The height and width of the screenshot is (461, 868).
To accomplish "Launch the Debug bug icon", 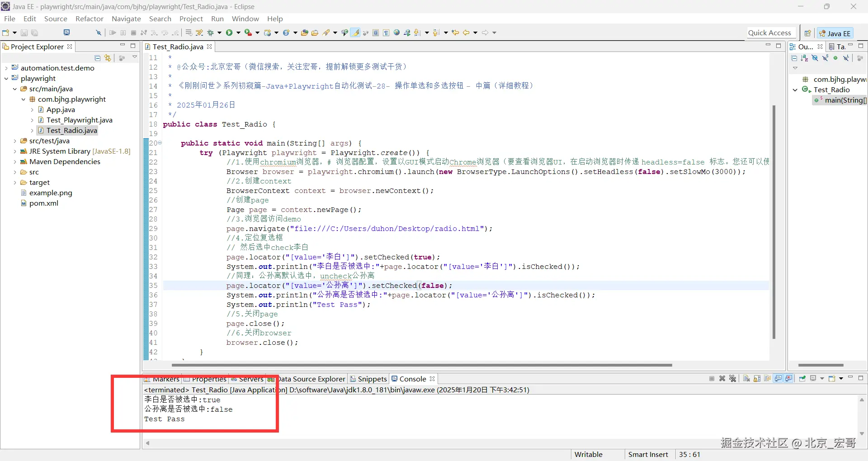I will point(210,33).
